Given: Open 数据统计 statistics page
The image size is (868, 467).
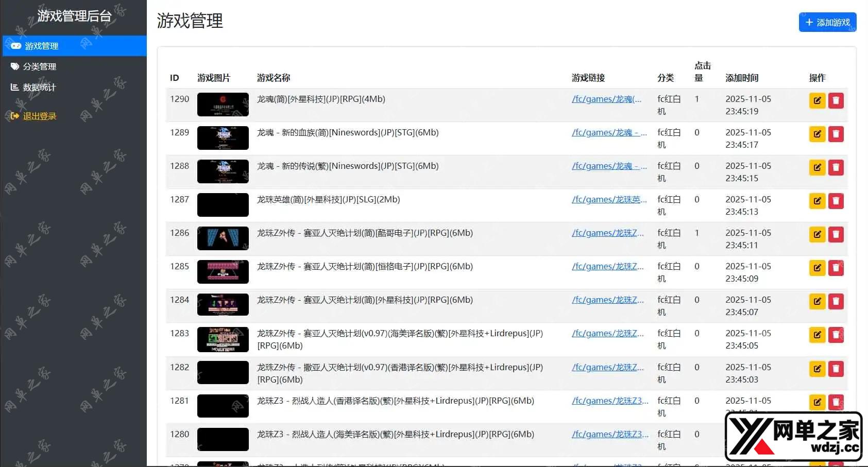Looking at the screenshot, I should pos(39,87).
